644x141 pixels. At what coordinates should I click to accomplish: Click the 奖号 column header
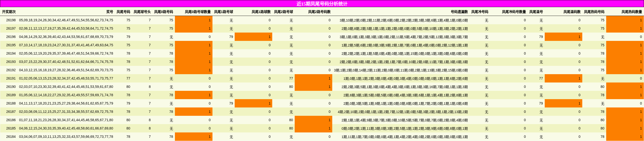tap(110, 12)
